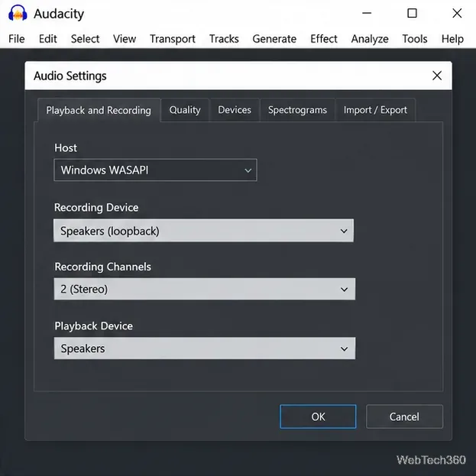Click the Recording Device label

pos(96,207)
